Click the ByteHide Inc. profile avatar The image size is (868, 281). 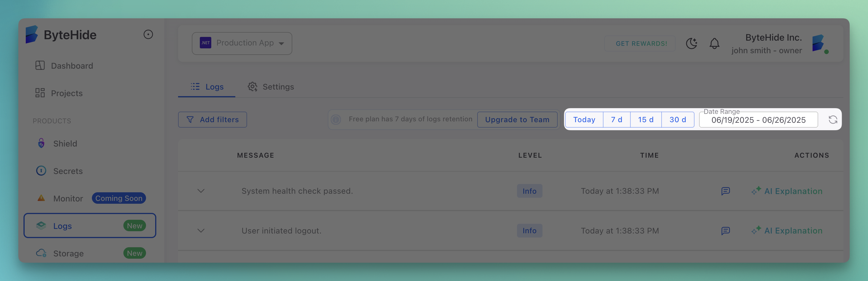coord(818,43)
